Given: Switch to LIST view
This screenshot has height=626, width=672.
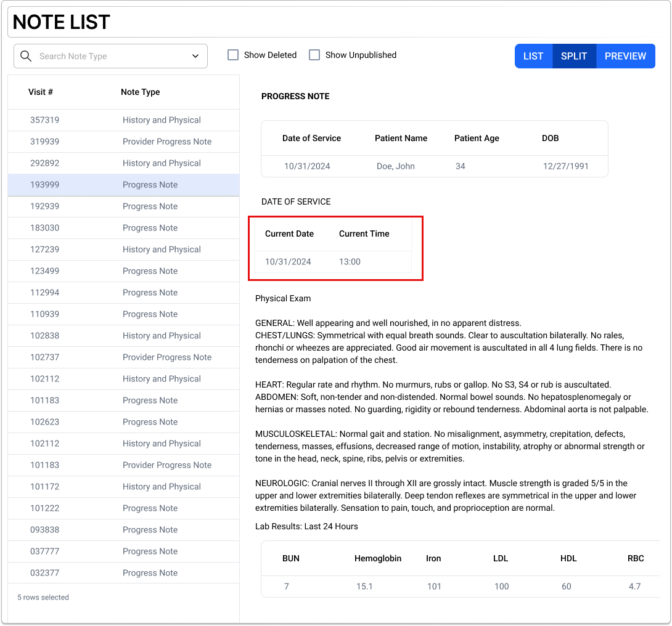Looking at the screenshot, I should coord(533,56).
